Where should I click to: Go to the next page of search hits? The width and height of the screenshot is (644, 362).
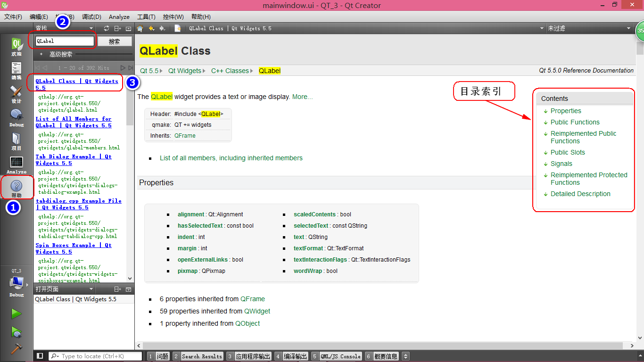(x=123, y=68)
